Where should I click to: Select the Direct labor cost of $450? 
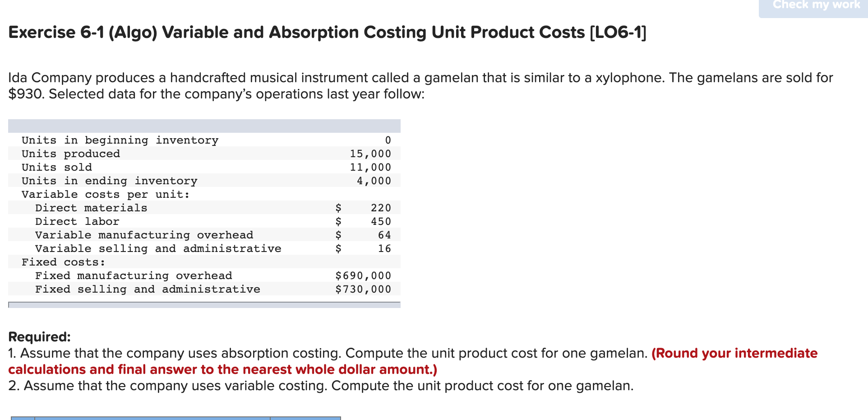381,221
